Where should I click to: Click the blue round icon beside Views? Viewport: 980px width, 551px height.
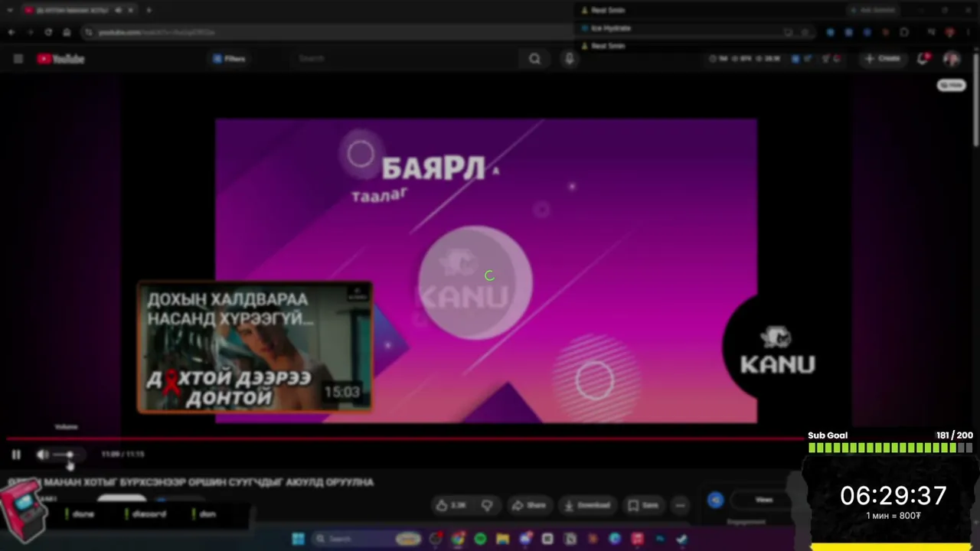715,500
